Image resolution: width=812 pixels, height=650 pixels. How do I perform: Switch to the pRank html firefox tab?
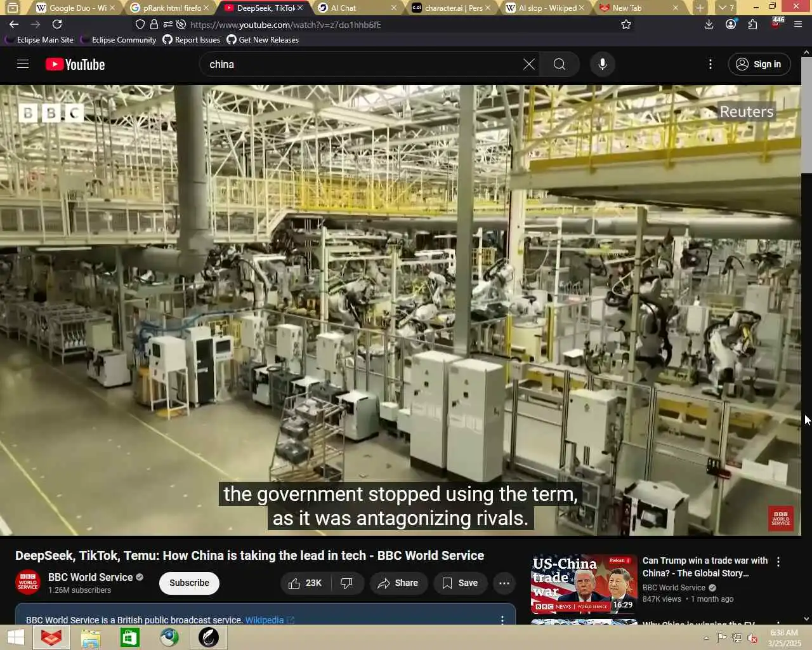pyautogui.click(x=169, y=8)
